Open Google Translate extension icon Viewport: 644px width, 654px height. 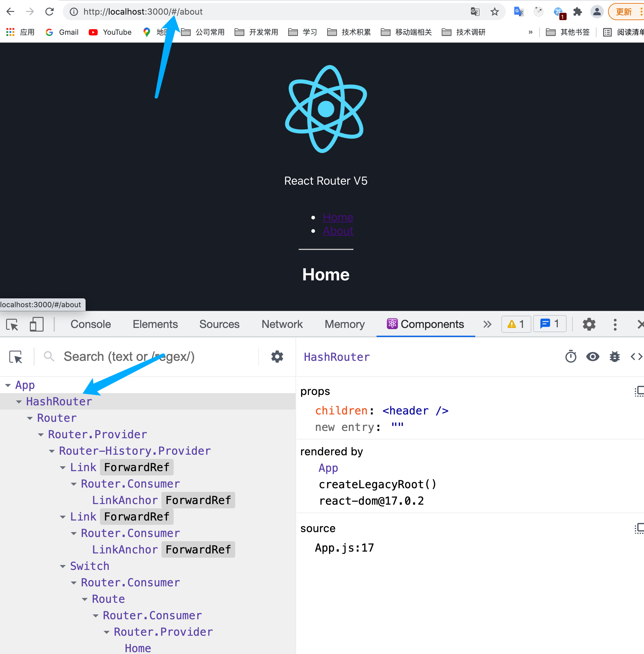click(x=518, y=12)
